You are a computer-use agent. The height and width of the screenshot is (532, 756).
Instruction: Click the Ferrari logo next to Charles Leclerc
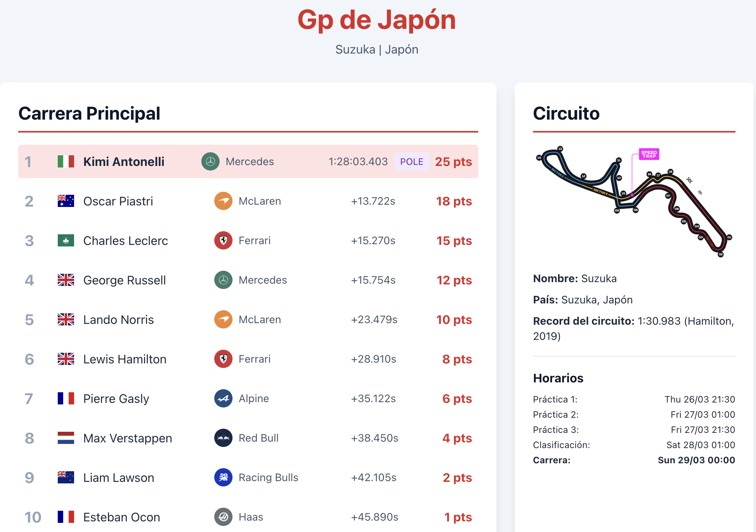point(224,240)
